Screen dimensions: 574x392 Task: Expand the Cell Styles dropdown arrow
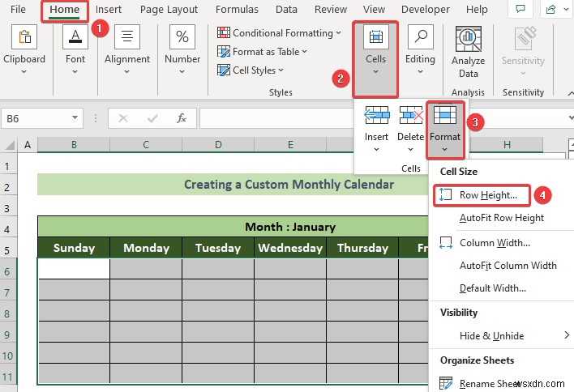click(x=281, y=70)
